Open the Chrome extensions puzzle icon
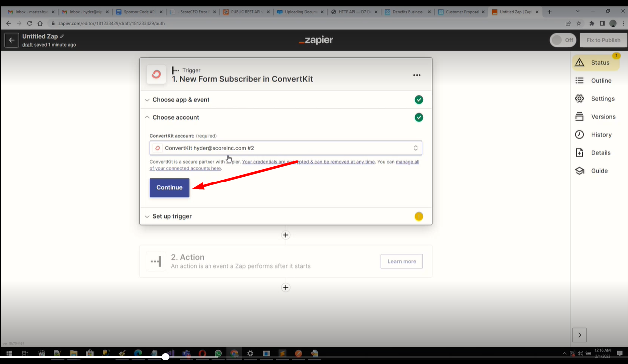Image resolution: width=628 pixels, height=364 pixels. pyautogui.click(x=592, y=23)
